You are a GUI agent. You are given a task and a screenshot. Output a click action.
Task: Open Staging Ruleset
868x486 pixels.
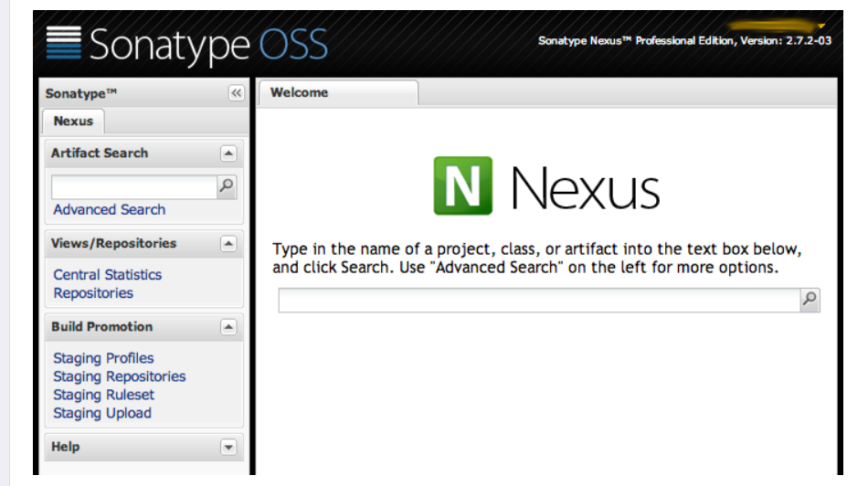103,395
